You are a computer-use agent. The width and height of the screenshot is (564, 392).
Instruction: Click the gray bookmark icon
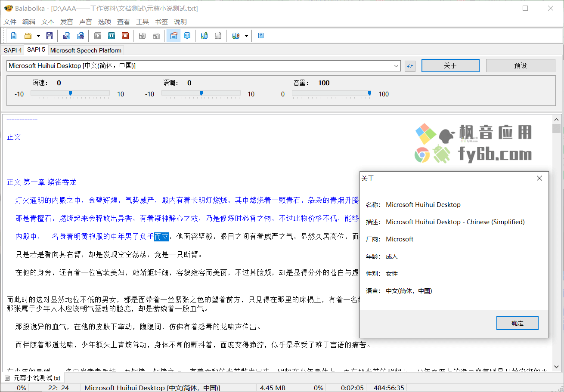(218, 36)
